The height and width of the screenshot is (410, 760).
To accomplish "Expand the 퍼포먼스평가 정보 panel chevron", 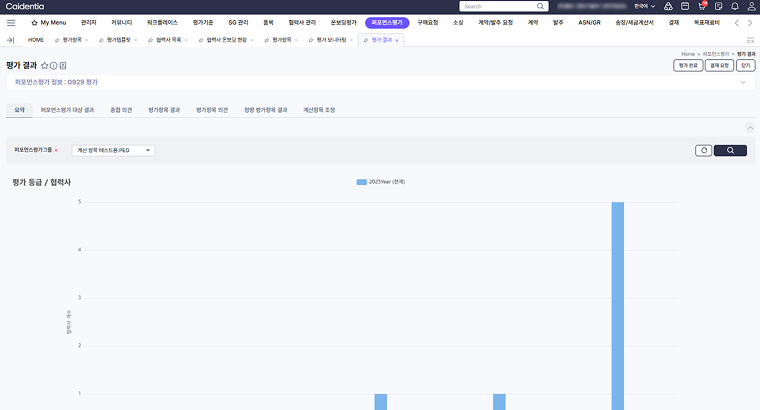I will [x=742, y=83].
